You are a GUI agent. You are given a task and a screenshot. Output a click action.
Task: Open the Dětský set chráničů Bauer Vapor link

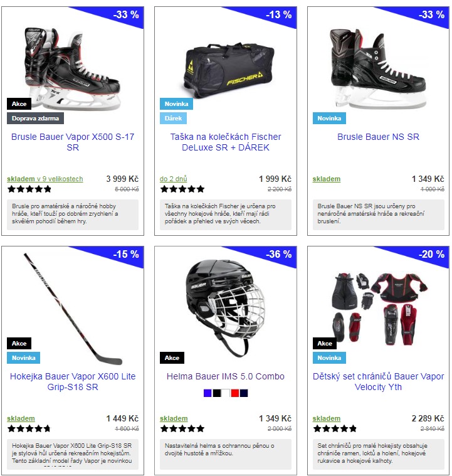[x=378, y=381]
